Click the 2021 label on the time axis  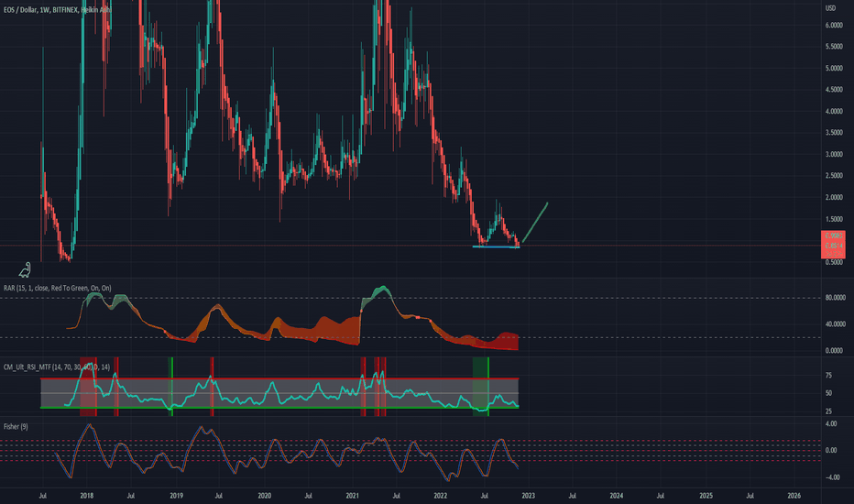(x=353, y=496)
